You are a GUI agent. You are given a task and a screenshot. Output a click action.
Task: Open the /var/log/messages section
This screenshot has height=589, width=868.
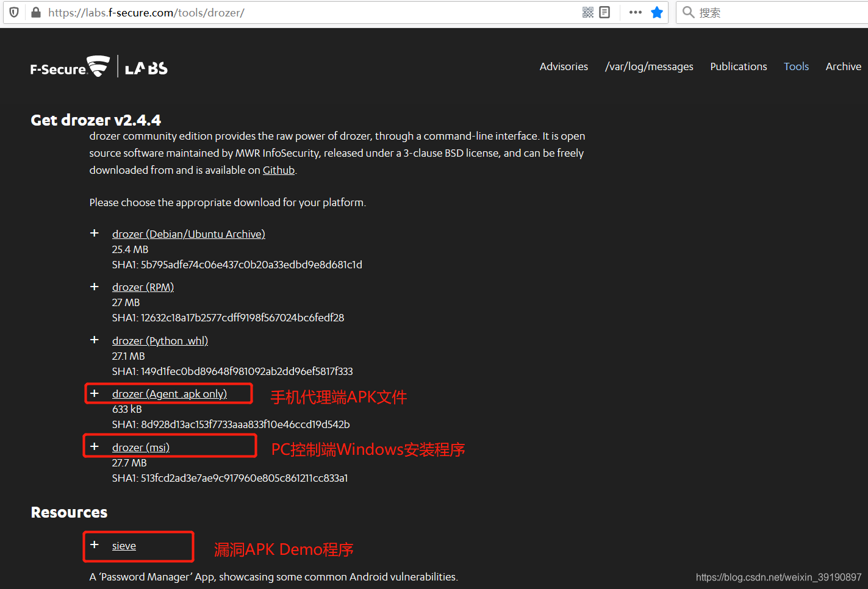point(649,66)
